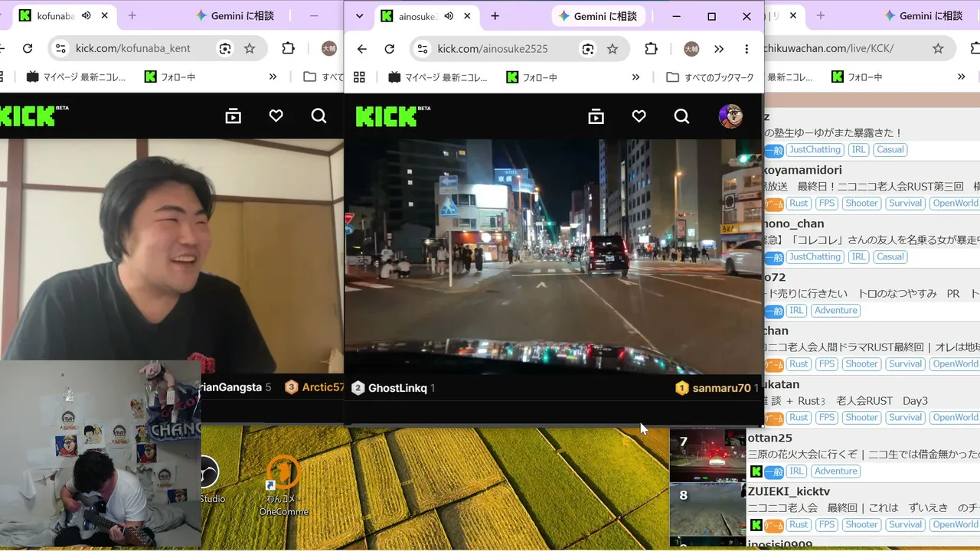Open the すべてのブックマーク folder
The width and height of the screenshot is (980, 551).
(710, 77)
